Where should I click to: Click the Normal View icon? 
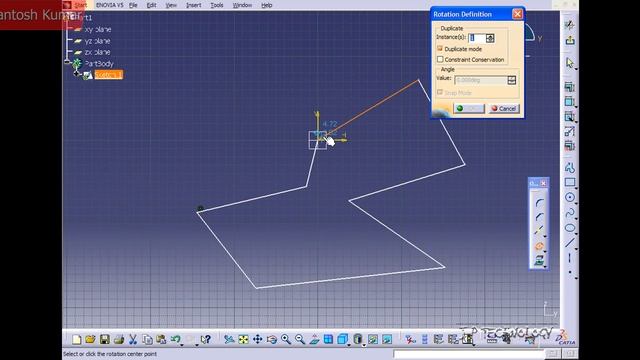[314, 339]
